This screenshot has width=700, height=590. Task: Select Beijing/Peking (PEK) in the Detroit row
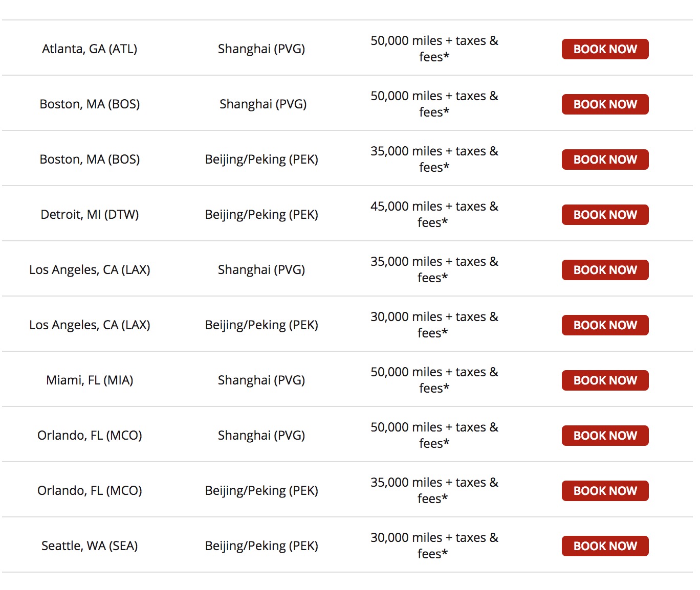click(x=261, y=215)
